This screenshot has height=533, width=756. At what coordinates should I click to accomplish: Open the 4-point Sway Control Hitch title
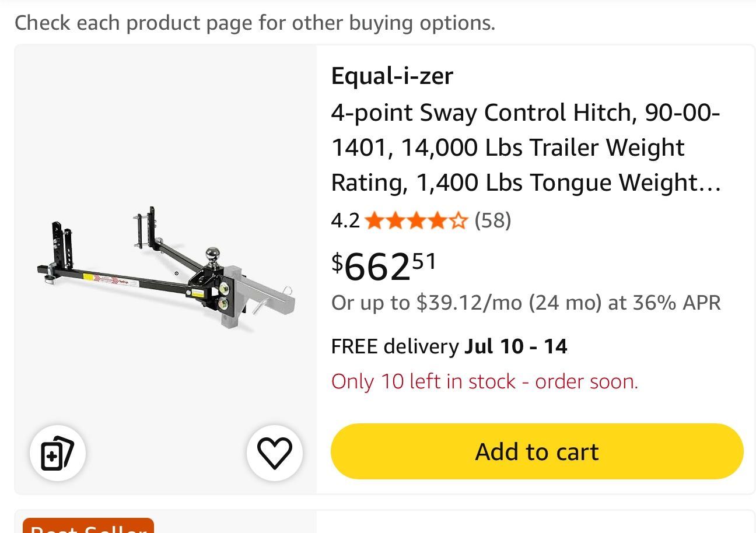(526, 148)
